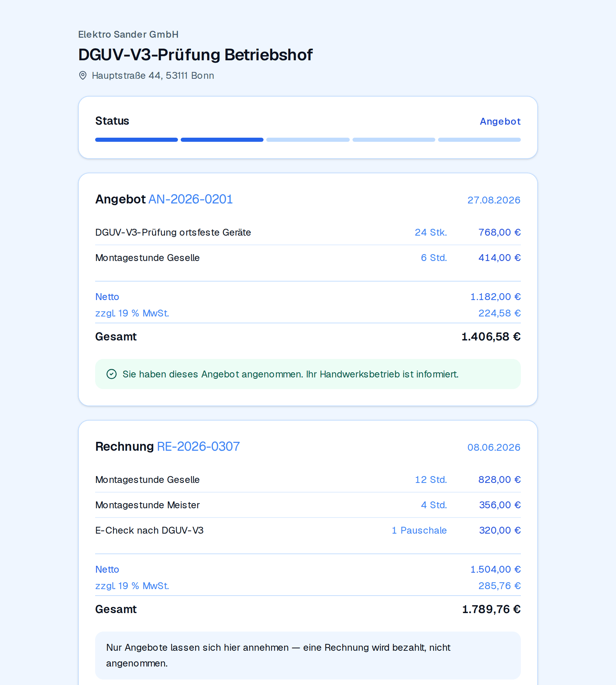Click the Status card heading
The image size is (616, 685).
coord(112,121)
